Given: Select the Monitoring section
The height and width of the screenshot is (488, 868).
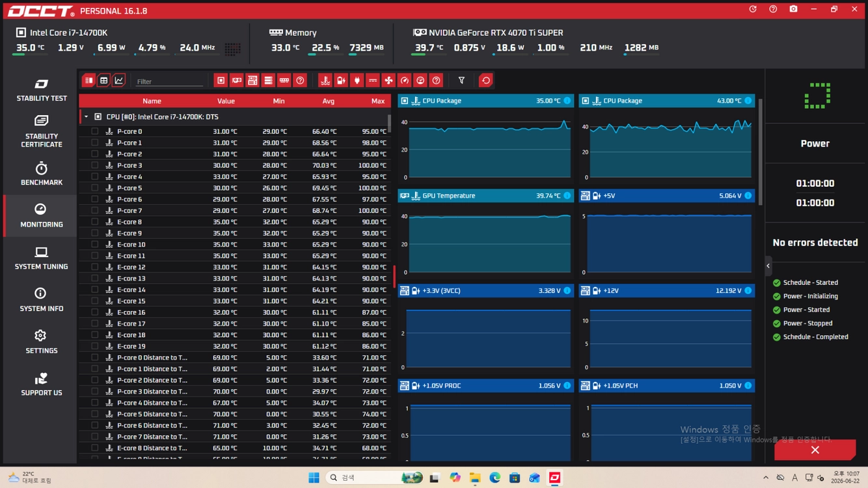Looking at the screenshot, I should 41,216.
